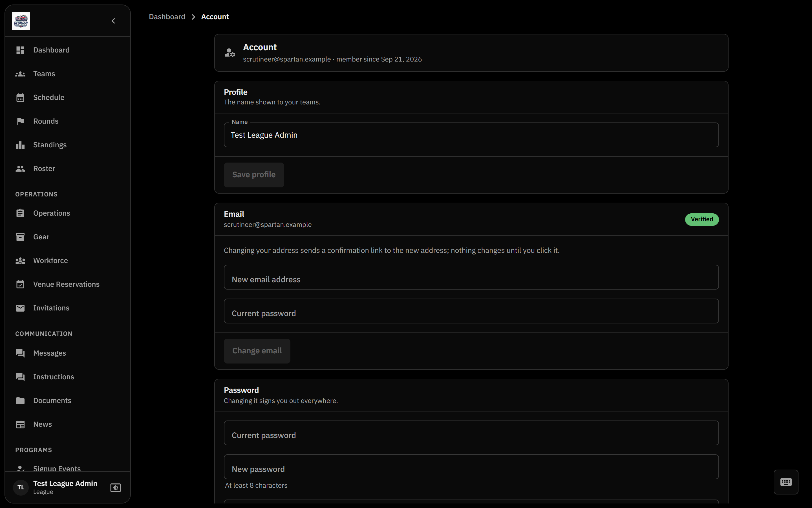Open the Standings bar chart icon
Viewport: 812px width, 508px height.
point(20,145)
